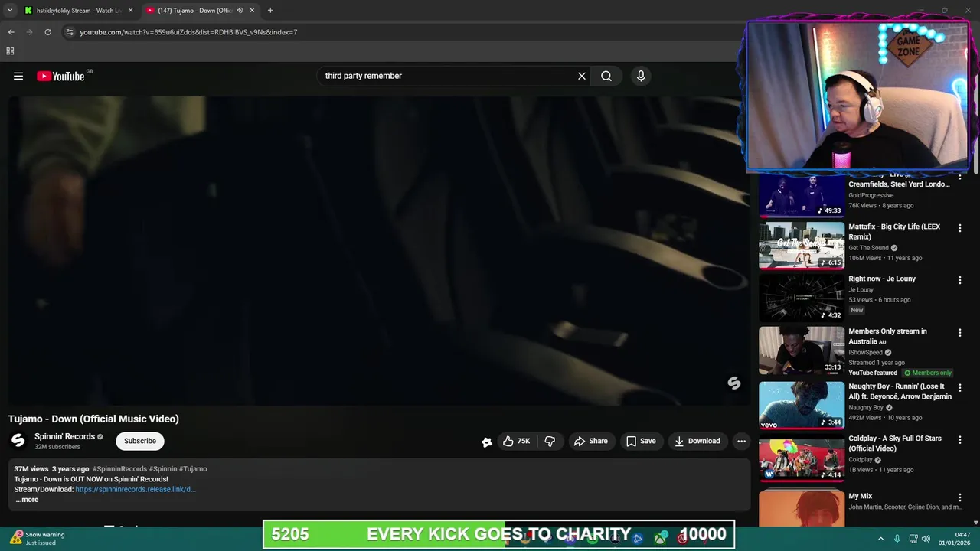Open the tab search dropdown arrow
980x551 pixels.
click(10, 11)
